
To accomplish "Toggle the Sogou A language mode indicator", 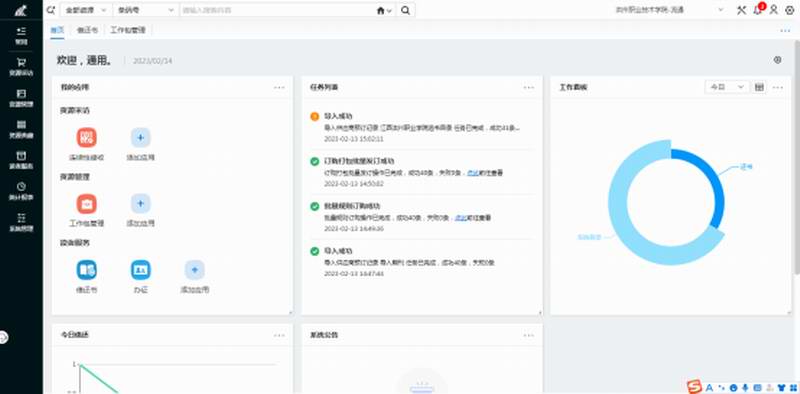I will coord(709,388).
